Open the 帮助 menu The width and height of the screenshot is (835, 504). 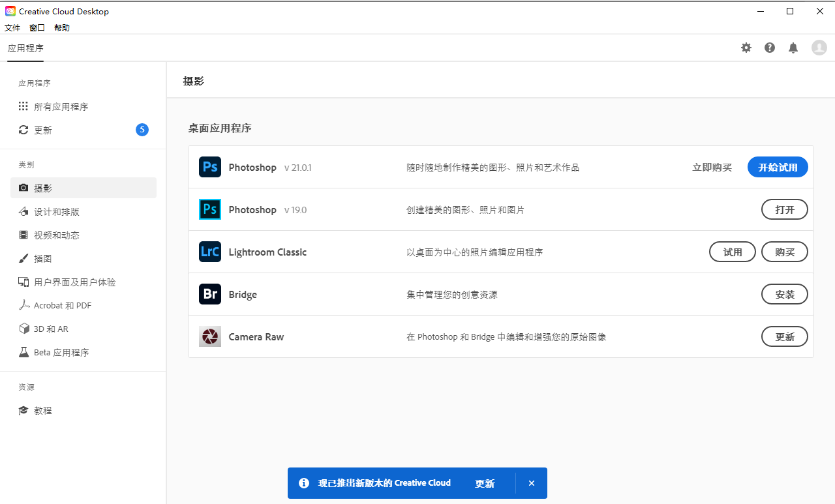point(62,27)
